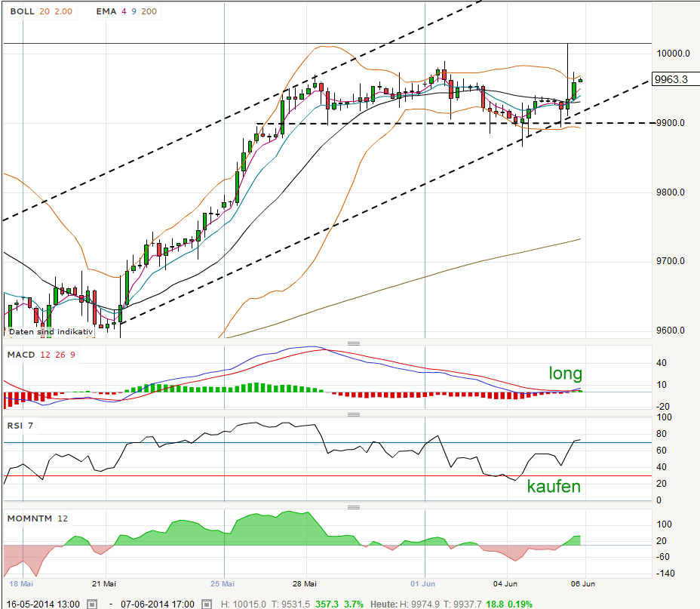Click the green 'kaufen' annotation text
700x609 pixels.
[554, 486]
